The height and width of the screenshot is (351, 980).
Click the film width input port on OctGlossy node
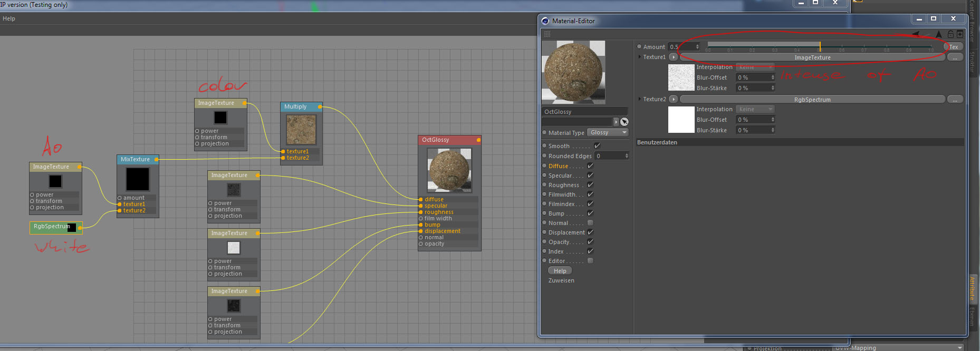coord(420,219)
